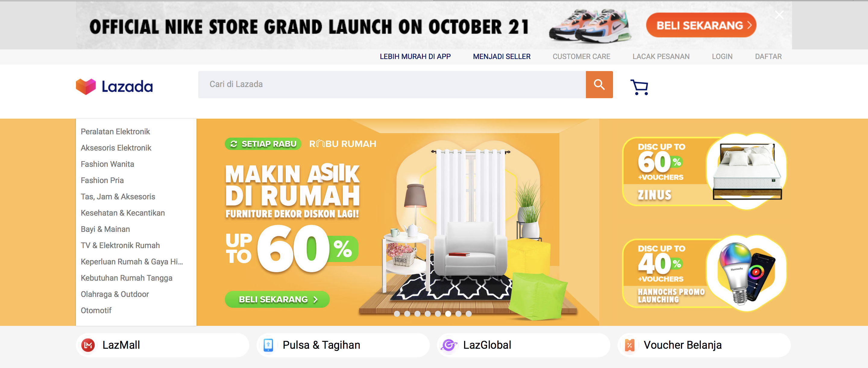The image size is (868, 368).
Task: Select the first carousel dot indicator
Action: tap(397, 314)
